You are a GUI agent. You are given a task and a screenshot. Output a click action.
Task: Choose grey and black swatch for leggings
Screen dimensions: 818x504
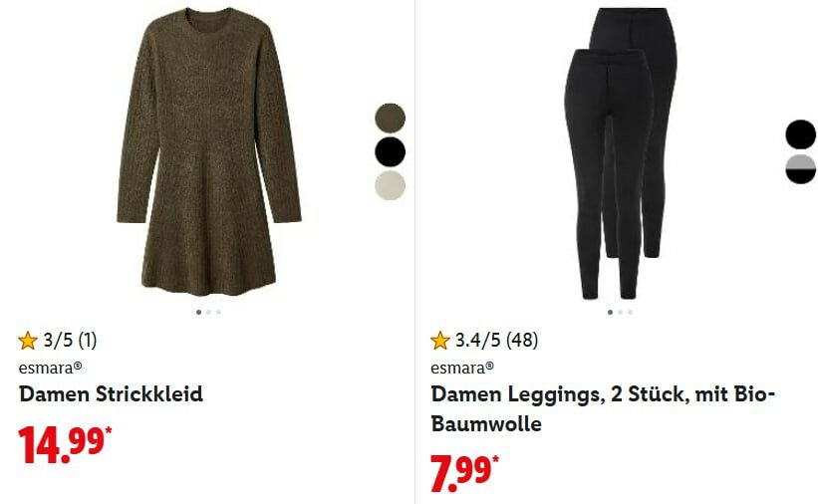click(x=801, y=169)
